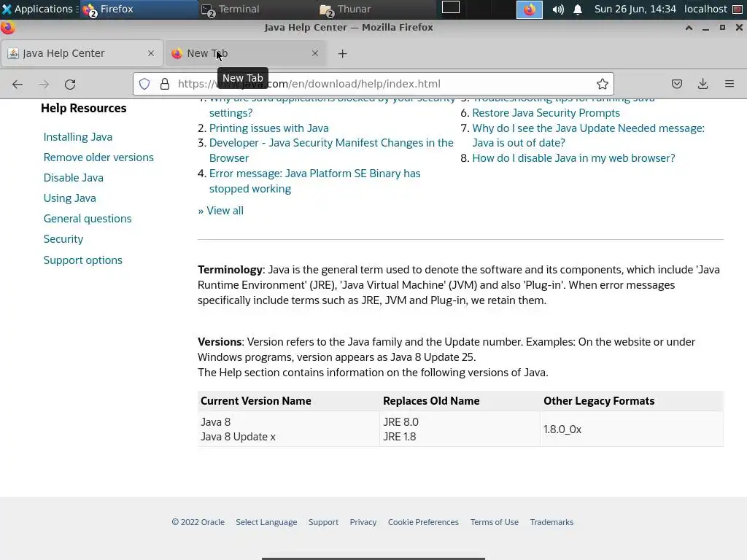747x560 pixels.
Task: Click the Java 8 Update x cell
Action: click(239, 437)
